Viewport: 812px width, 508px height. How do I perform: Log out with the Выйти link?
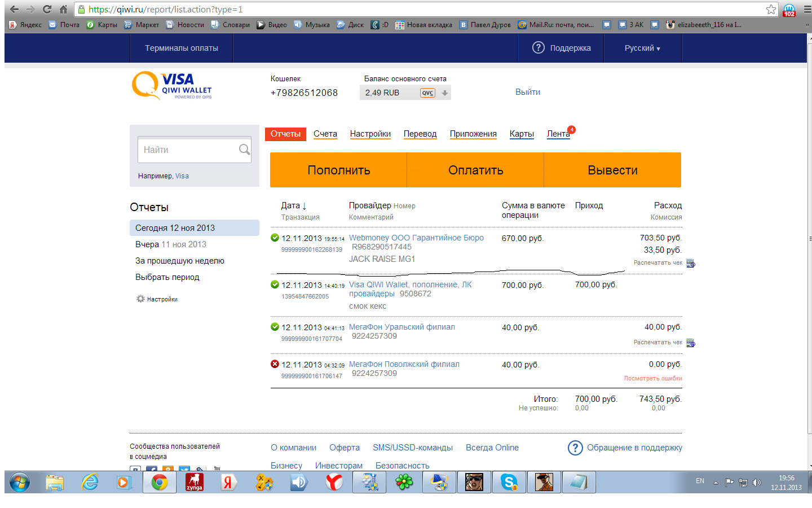coord(528,92)
